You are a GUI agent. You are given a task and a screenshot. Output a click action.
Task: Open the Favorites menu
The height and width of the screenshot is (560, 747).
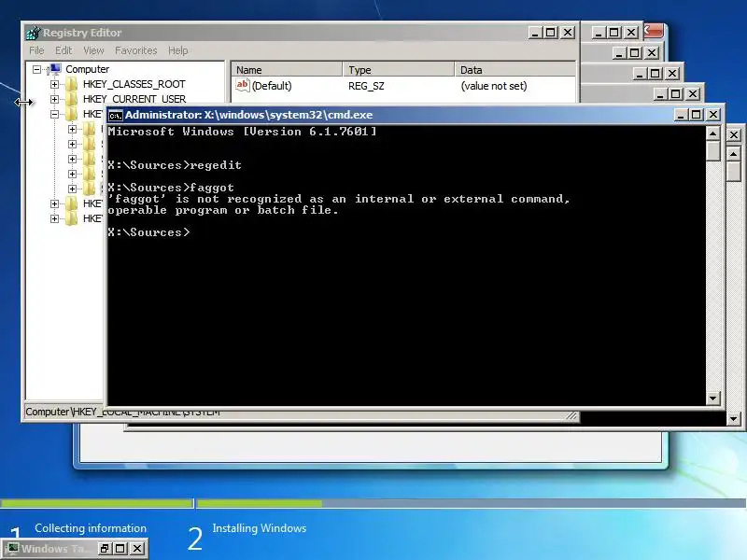[135, 50]
